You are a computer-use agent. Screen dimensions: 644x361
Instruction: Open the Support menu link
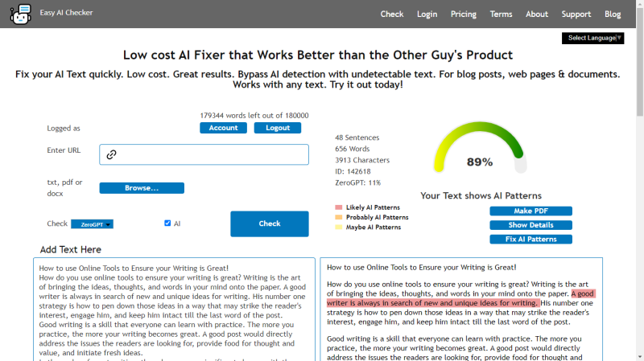click(x=576, y=14)
